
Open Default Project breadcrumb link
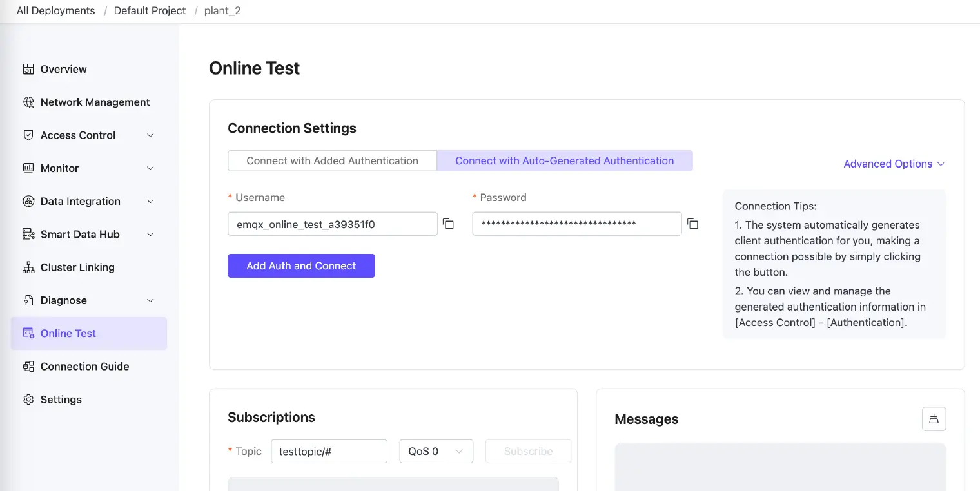point(150,11)
